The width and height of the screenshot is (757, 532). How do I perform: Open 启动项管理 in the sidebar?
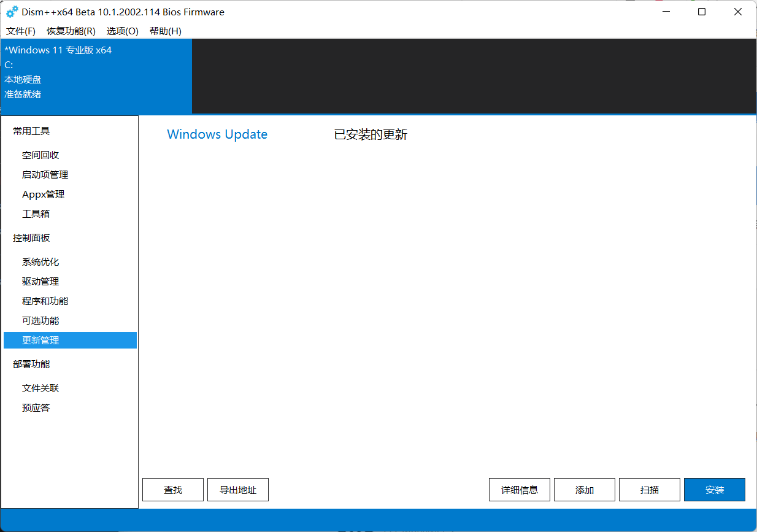coord(45,174)
